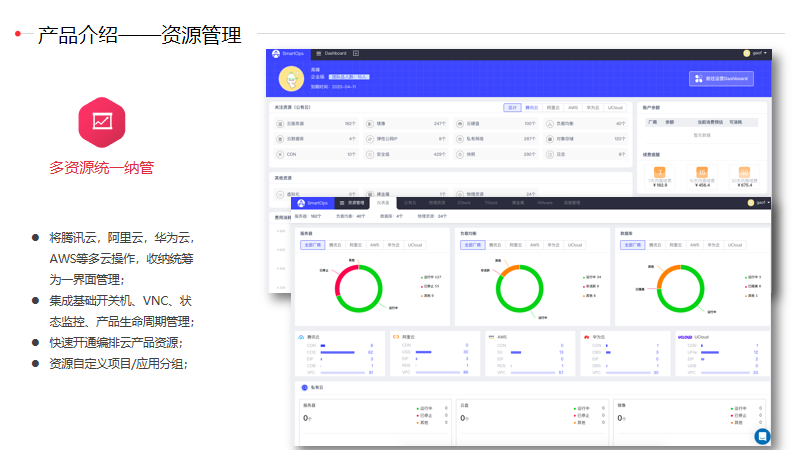Click the 日志 resource icon
The image size is (800, 450).
point(549,154)
